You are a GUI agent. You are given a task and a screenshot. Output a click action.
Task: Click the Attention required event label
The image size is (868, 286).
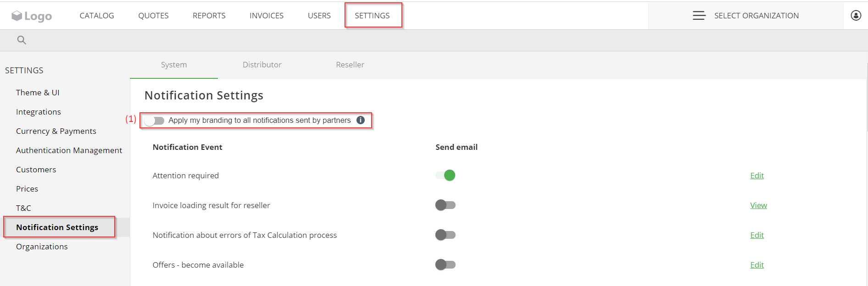[185, 176]
